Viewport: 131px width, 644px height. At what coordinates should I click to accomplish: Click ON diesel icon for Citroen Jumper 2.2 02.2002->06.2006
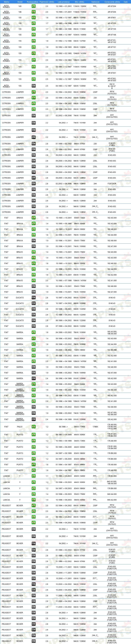(x=34, y=116)
